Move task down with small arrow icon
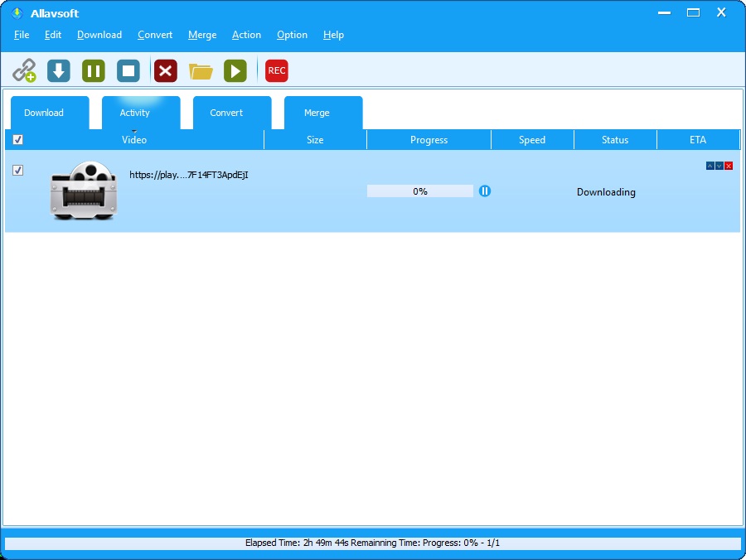746x560 pixels. (x=719, y=166)
